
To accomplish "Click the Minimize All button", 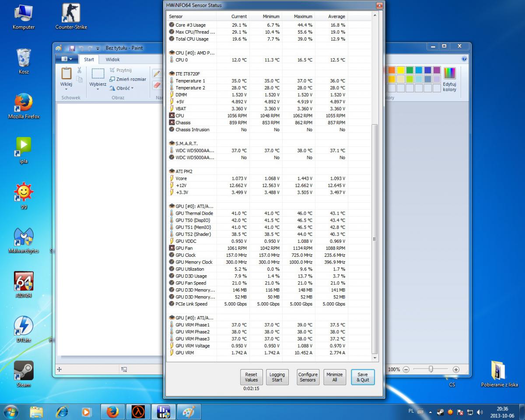I will 335,377.
